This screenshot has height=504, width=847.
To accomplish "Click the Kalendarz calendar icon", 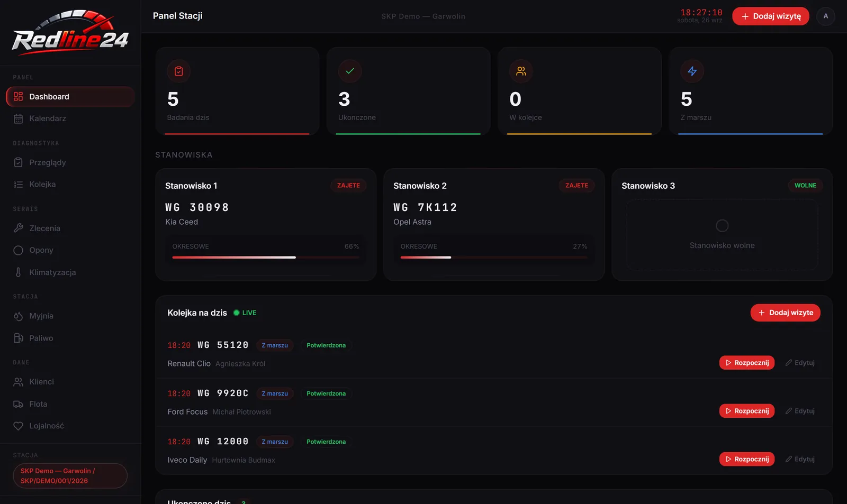I will pyautogui.click(x=19, y=118).
